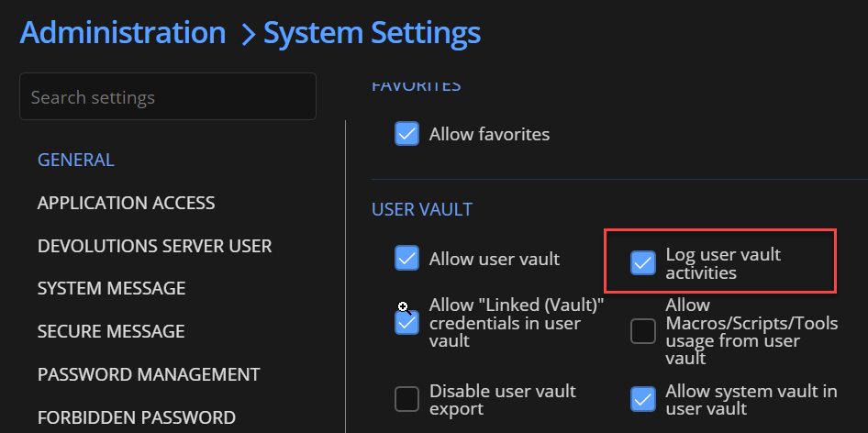Select PASSWORD MANAGEMENT in sidebar
Screen dimensions: 868x433
pos(149,374)
